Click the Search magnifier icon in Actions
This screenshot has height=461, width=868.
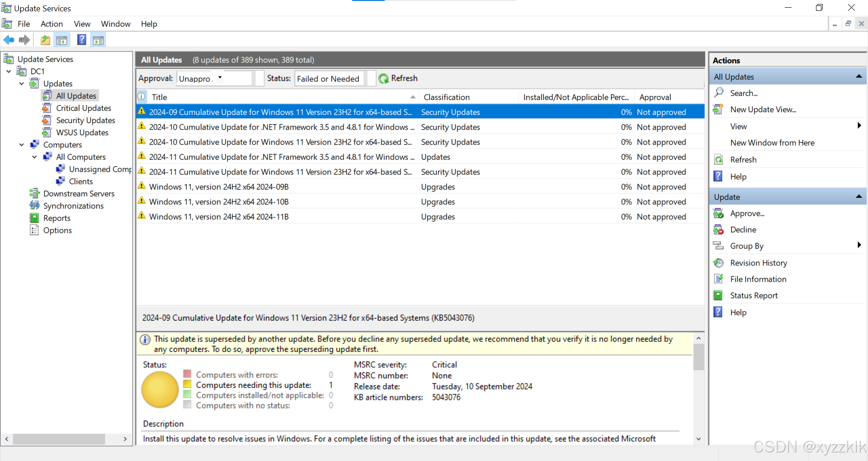718,93
